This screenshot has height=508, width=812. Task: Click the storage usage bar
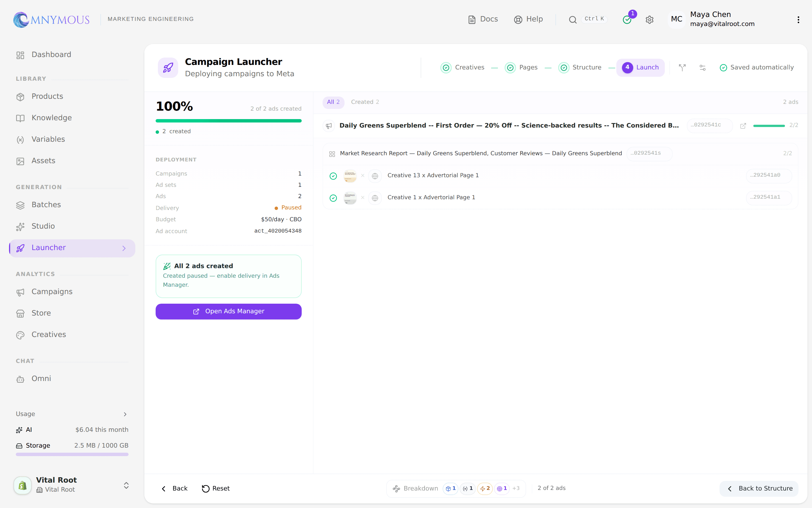(72, 454)
